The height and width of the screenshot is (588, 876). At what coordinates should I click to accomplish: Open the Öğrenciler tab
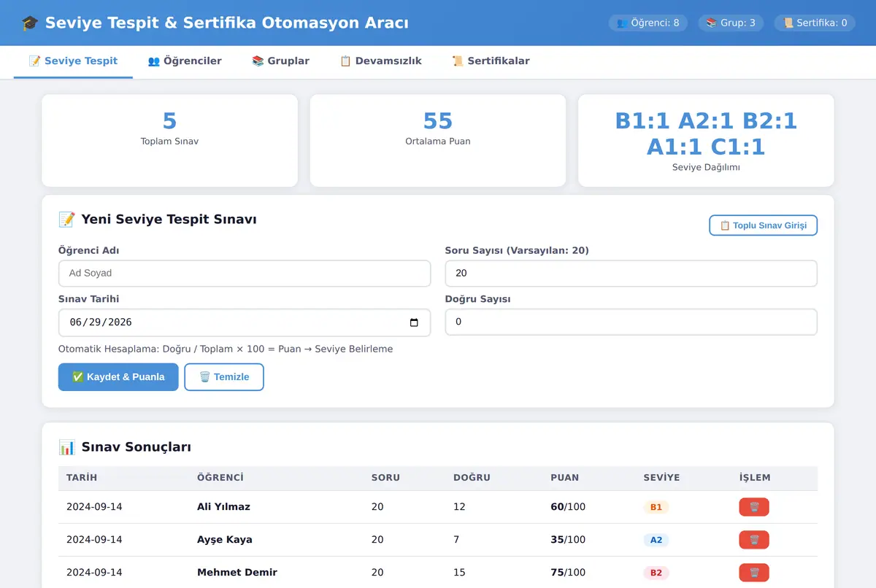click(185, 61)
